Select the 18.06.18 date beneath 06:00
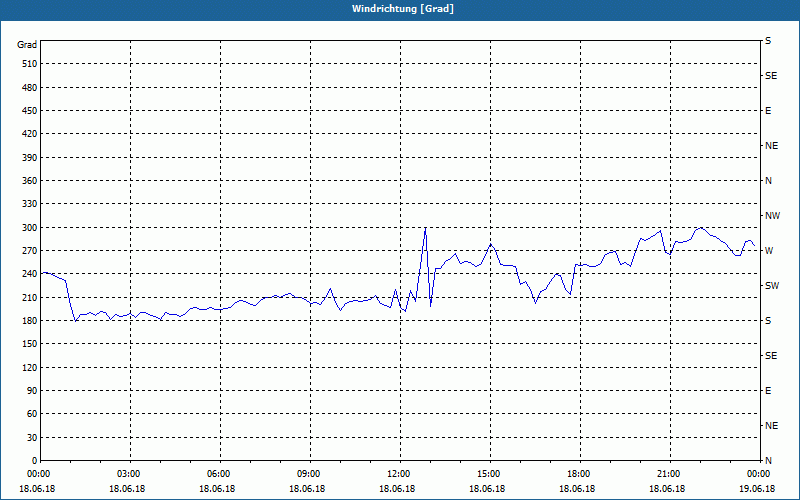Viewport: 800px width, 500px height. tap(217, 489)
